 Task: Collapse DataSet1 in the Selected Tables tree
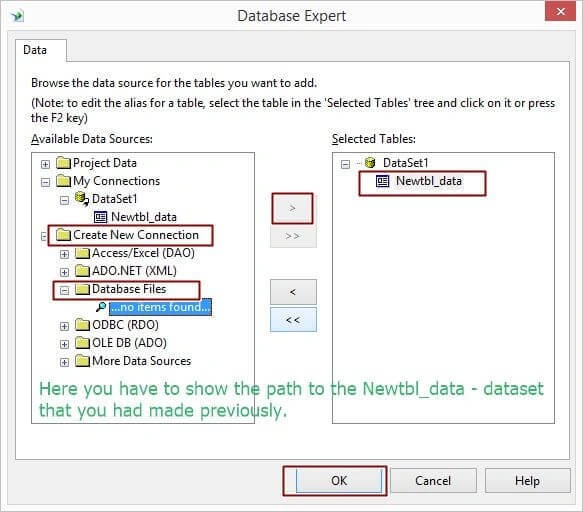345,164
